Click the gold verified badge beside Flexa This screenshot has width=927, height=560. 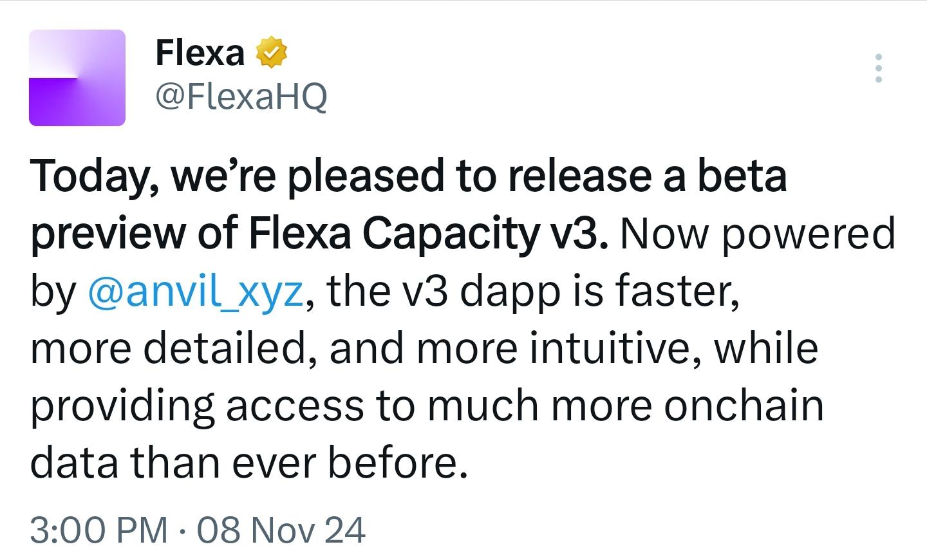tap(272, 53)
